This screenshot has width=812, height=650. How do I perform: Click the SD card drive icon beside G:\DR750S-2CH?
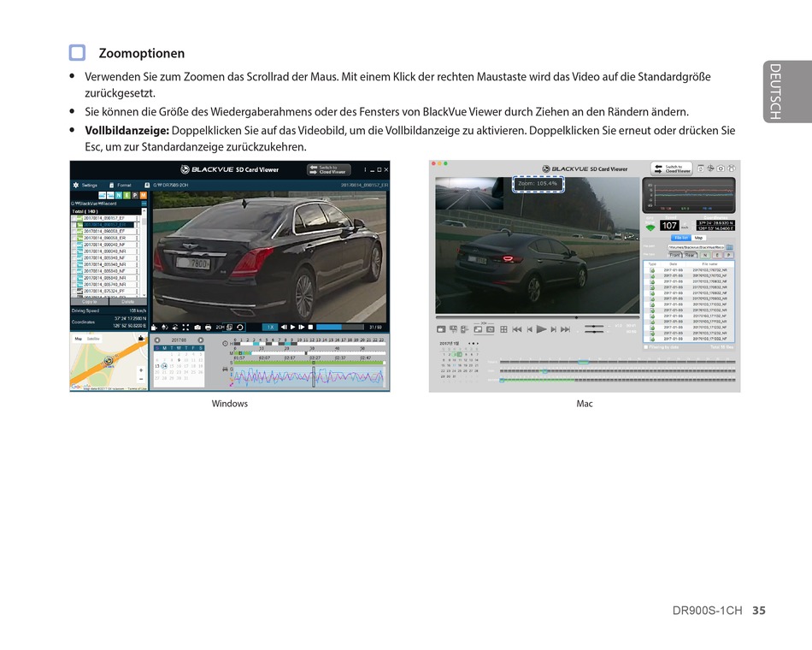click(x=147, y=185)
